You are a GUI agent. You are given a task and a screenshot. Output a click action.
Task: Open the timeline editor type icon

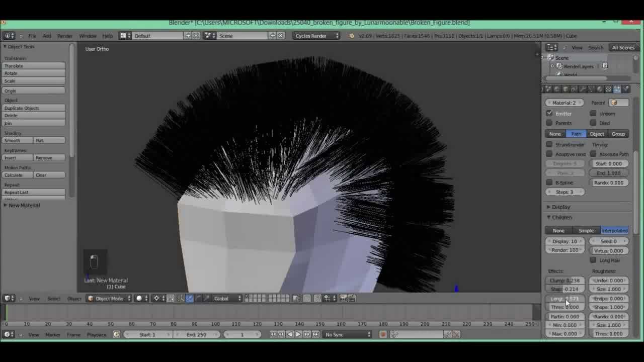(x=9, y=334)
